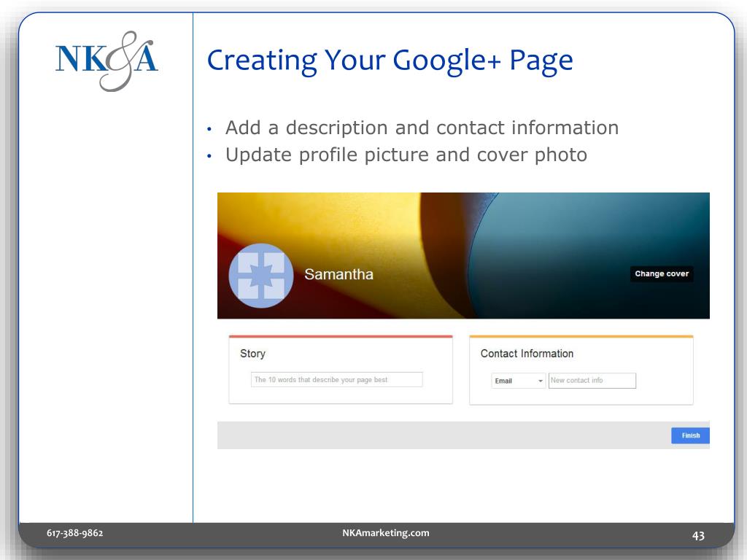Click slide number 43 in footer
This screenshot has width=747, height=560.
[x=698, y=536]
